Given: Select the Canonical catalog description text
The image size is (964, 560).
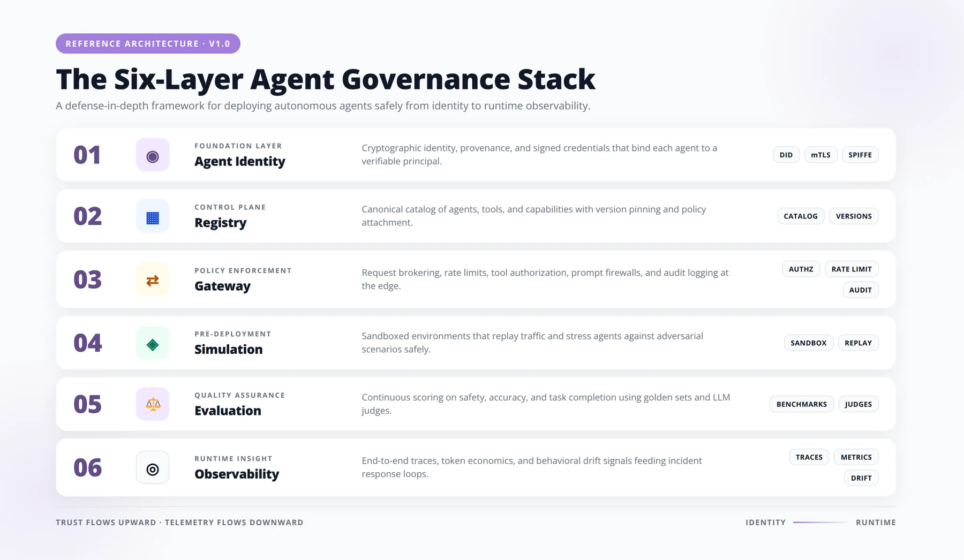Looking at the screenshot, I should tap(534, 216).
